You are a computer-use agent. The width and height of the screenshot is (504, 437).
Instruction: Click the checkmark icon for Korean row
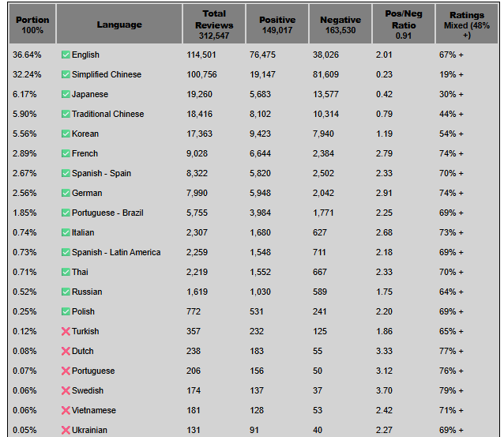click(66, 134)
